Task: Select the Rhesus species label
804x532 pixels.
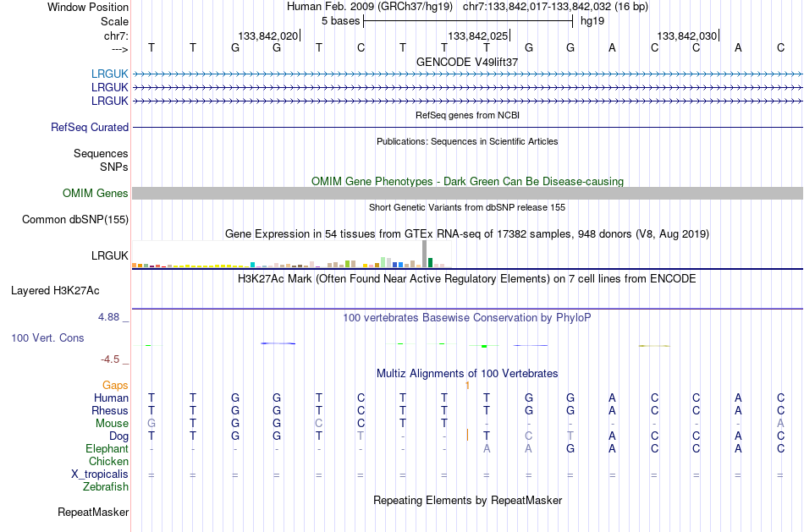Action: point(110,410)
